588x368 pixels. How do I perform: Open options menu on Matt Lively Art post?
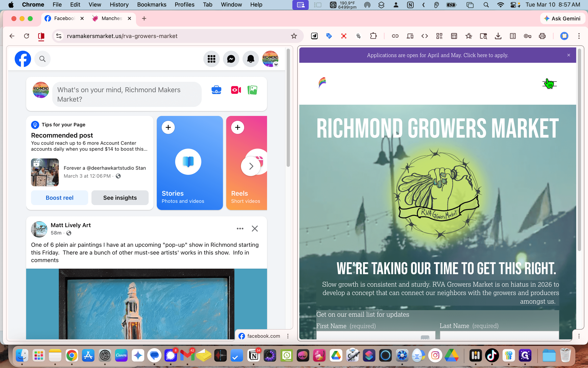pos(240,229)
